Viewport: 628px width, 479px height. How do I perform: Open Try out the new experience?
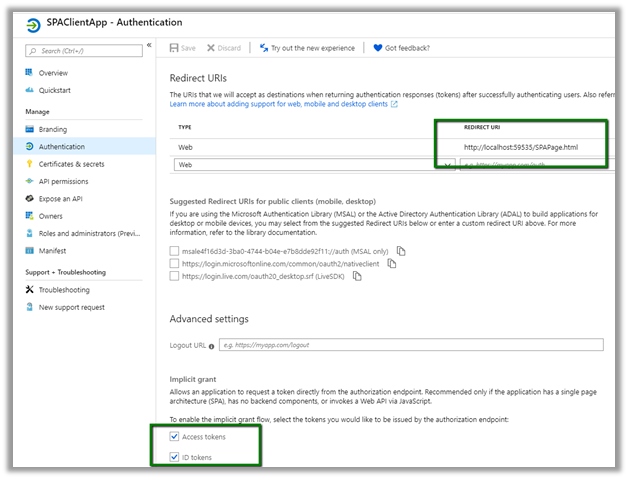(x=305, y=47)
